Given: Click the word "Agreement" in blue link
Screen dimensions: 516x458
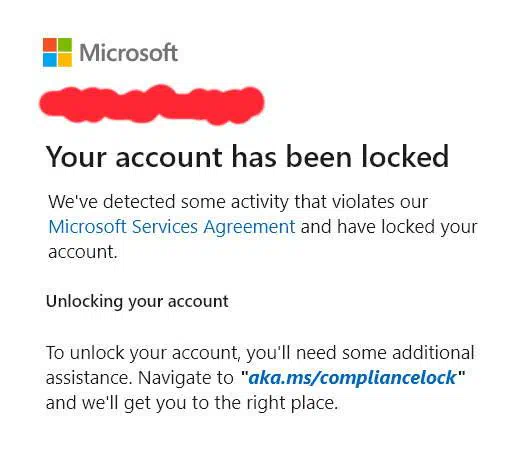Looking at the screenshot, I should point(249,227).
